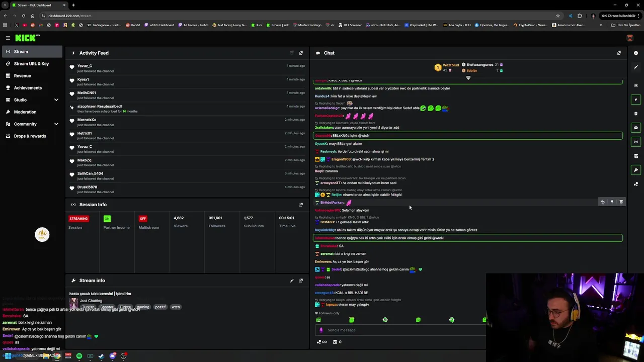Click the 4,682 Viewers count
Screen dimensions: 644x362
(179, 218)
